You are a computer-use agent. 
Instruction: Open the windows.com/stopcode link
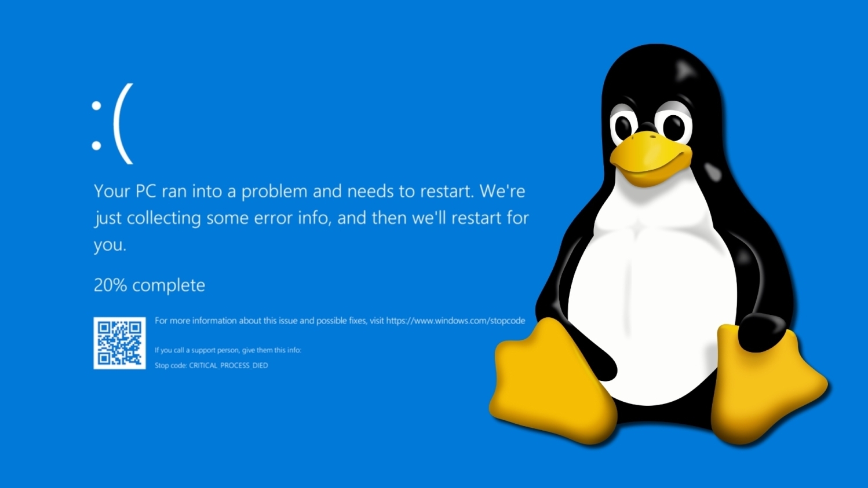(x=455, y=321)
